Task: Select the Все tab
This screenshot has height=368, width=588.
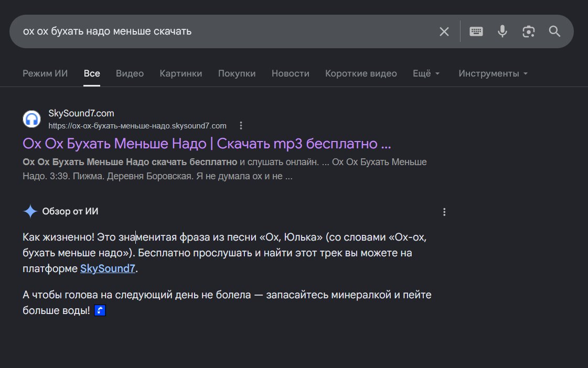Action: pos(91,73)
